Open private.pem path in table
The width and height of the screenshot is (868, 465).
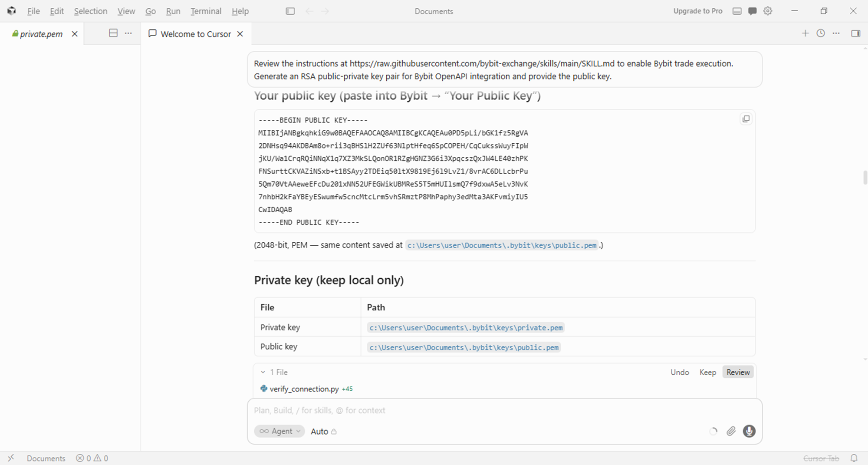pyautogui.click(x=466, y=328)
